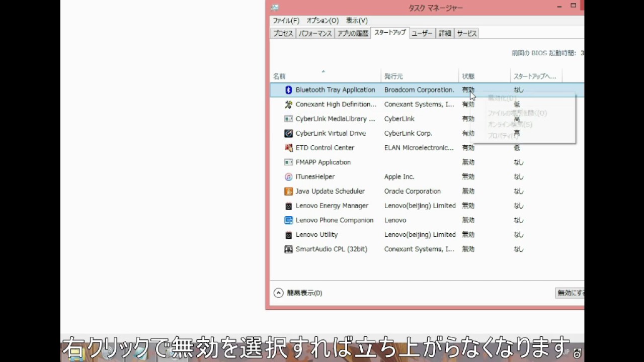Click the CyberLink Virtual Drive icon

point(288,133)
